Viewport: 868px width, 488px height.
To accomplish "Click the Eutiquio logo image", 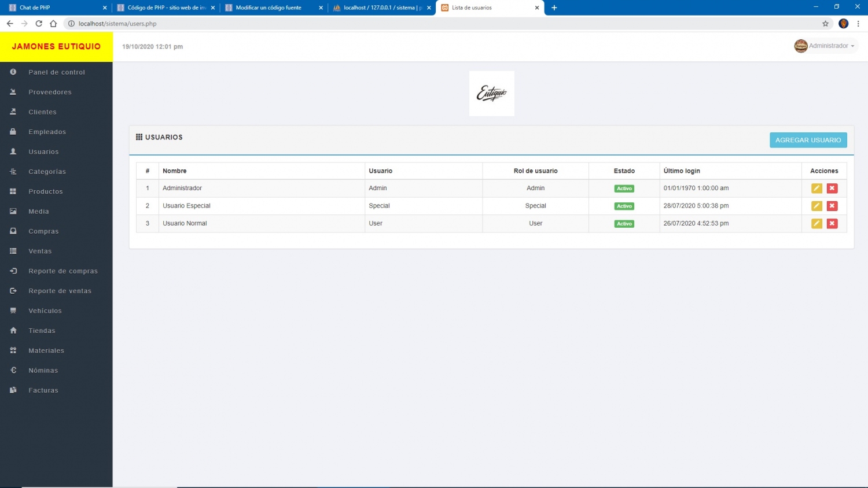I will (x=491, y=93).
